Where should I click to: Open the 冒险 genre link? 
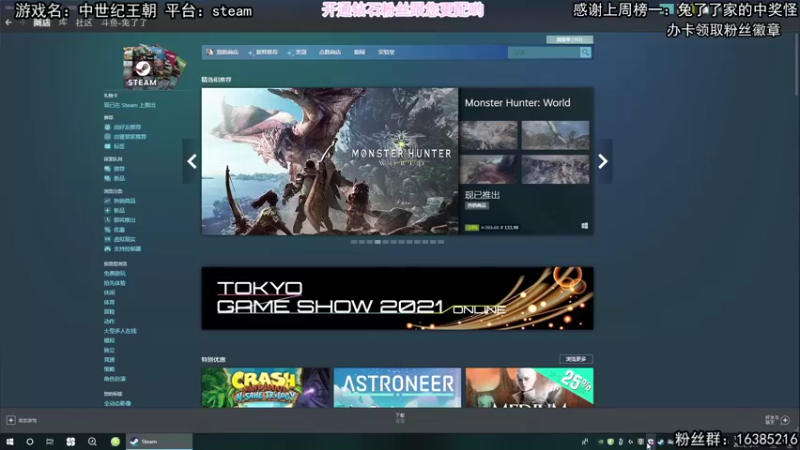[109, 312]
